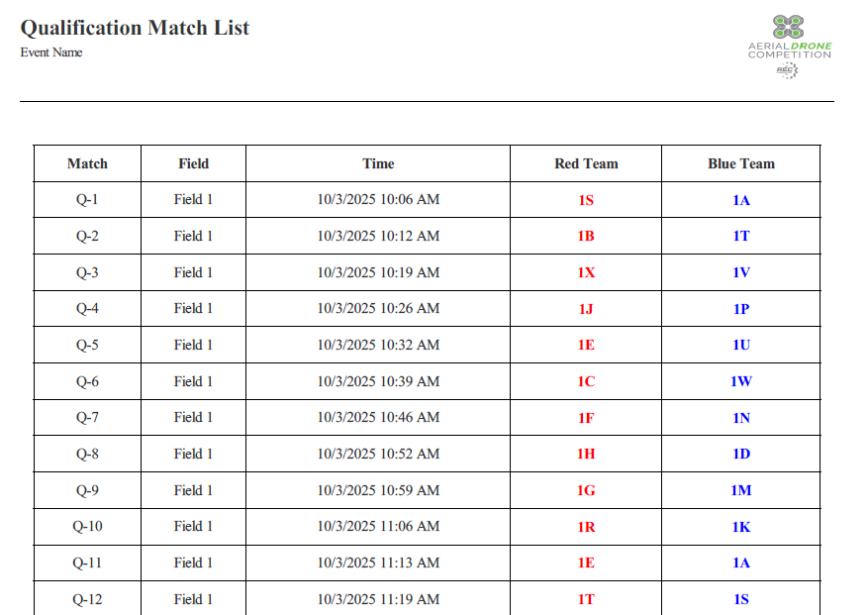Click the 10/3/2025 10:19 AM time
The width and height of the screenshot is (868, 615).
[378, 272]
